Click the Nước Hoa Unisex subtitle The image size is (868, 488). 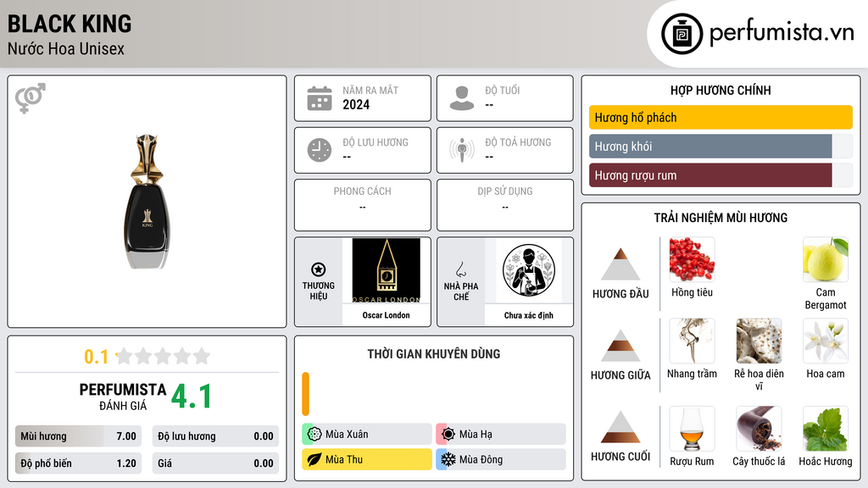pos(66,48)
